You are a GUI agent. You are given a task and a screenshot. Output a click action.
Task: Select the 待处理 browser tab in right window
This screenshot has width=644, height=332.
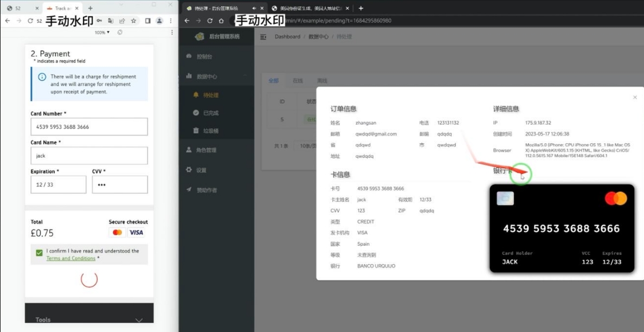coord(224,8)
